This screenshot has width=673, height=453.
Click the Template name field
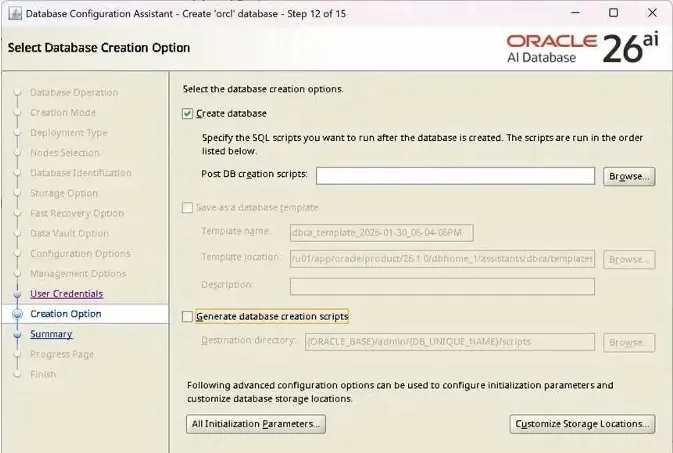[x=382, y=233]
